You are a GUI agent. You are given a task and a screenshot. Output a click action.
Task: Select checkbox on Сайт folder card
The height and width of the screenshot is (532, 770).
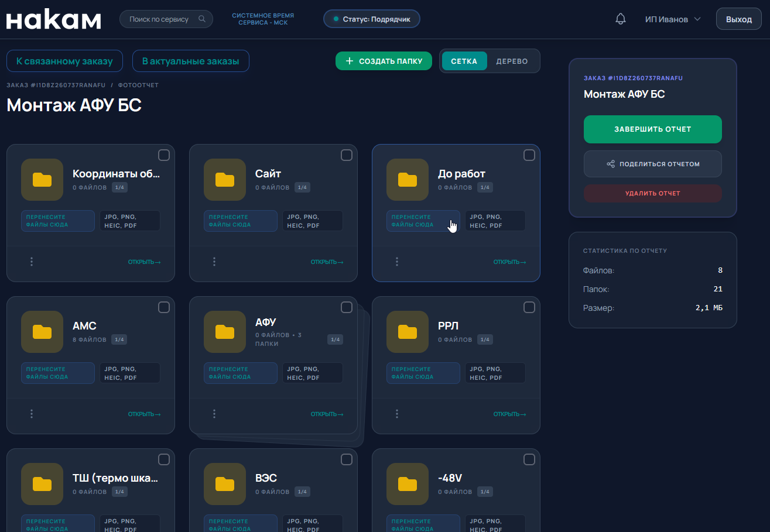pos(347,155)
